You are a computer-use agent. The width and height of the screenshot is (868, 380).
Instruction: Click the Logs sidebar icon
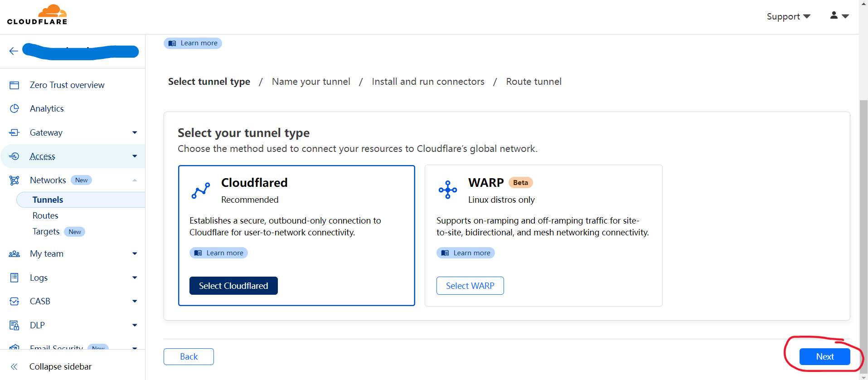click(15, 278)
